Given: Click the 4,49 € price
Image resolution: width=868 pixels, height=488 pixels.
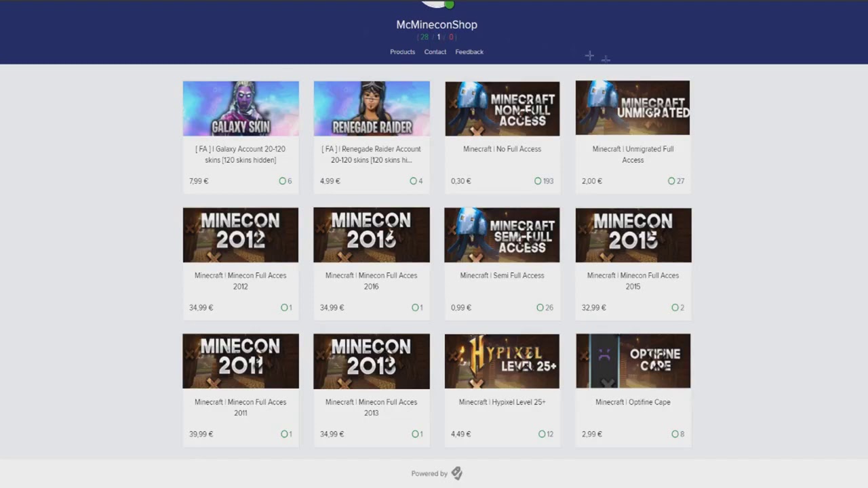Looking at the screenshot, I should pyautogui.click(x=460, y=434).
